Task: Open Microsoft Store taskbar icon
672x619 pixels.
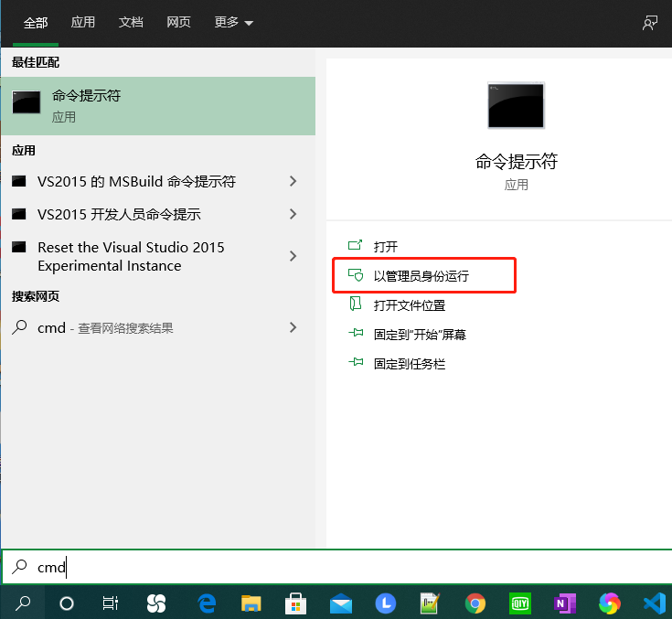Action: [295, 603]
